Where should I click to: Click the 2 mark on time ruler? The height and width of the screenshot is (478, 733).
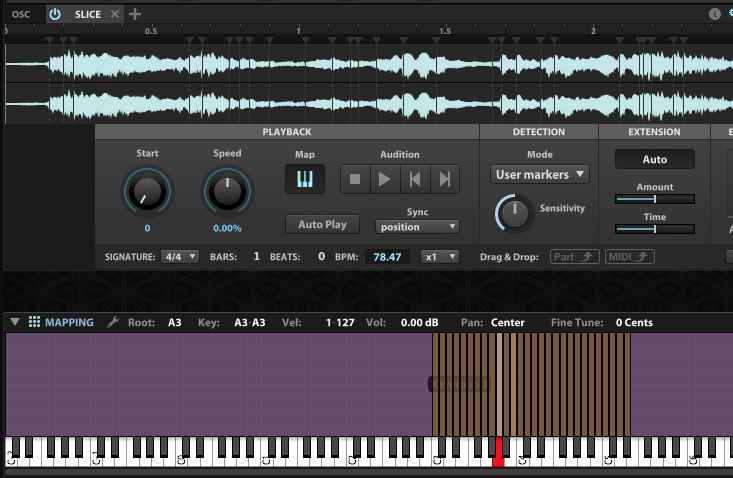[x=593, y=31]
